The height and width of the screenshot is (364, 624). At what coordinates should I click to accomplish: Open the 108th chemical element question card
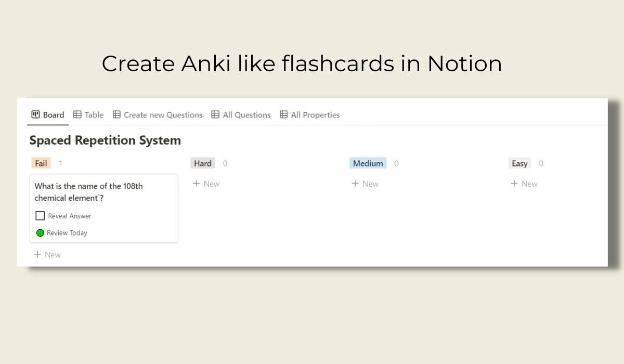tap(104, 209)
